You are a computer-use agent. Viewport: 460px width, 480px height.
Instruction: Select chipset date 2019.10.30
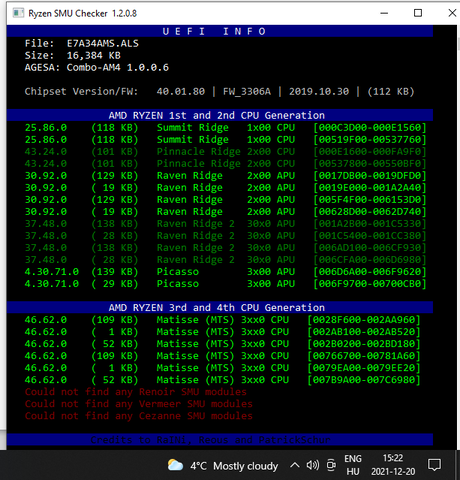(x=319, y=91)
